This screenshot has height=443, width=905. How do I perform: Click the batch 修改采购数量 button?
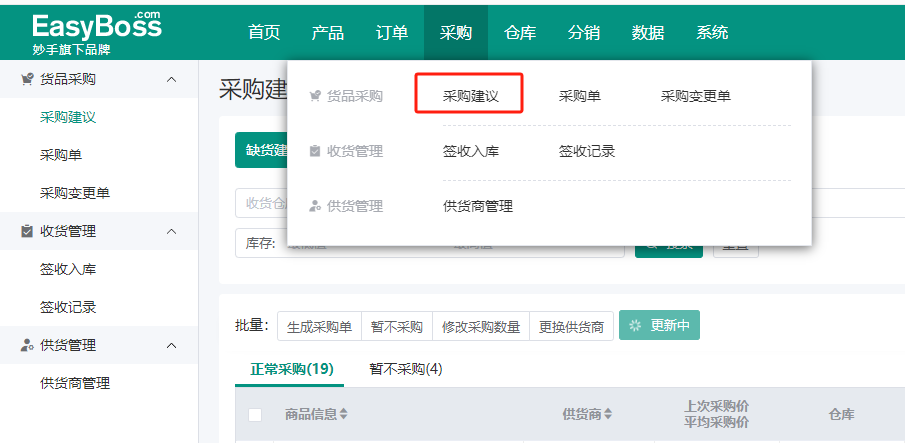point(481,327)
